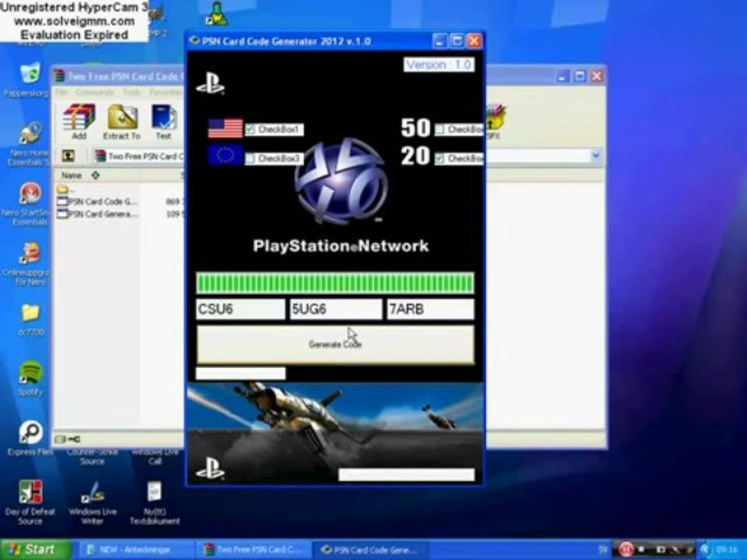747x560 pixels.
Task: Open the Papperskorg recycle bin desktop icon
Action: click(30, 75)
